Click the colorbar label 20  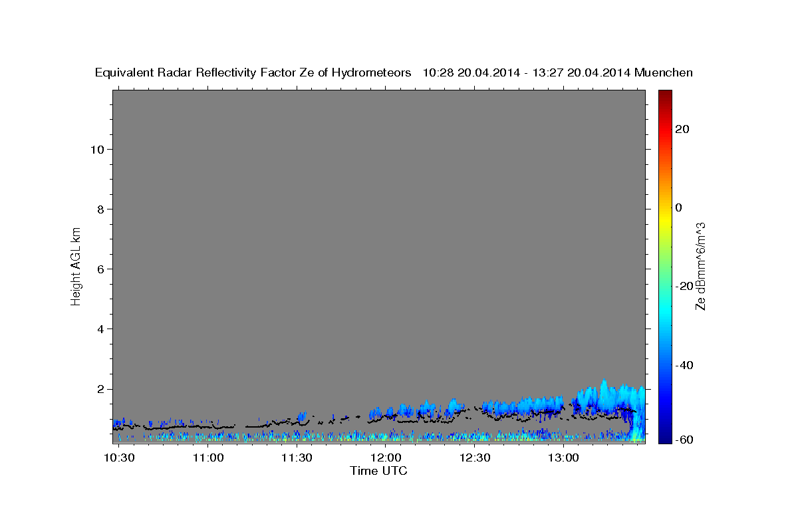click(682, 129)
